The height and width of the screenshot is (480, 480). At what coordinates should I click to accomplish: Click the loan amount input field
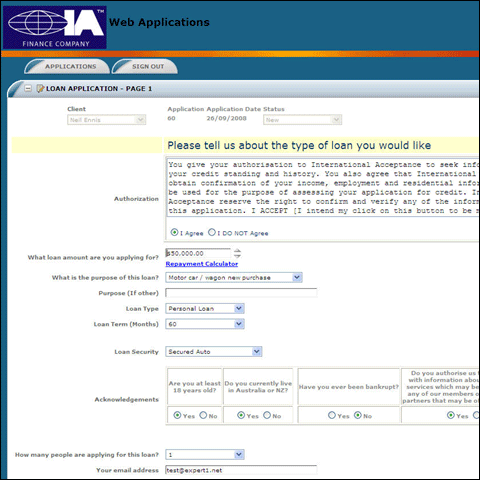198,253
